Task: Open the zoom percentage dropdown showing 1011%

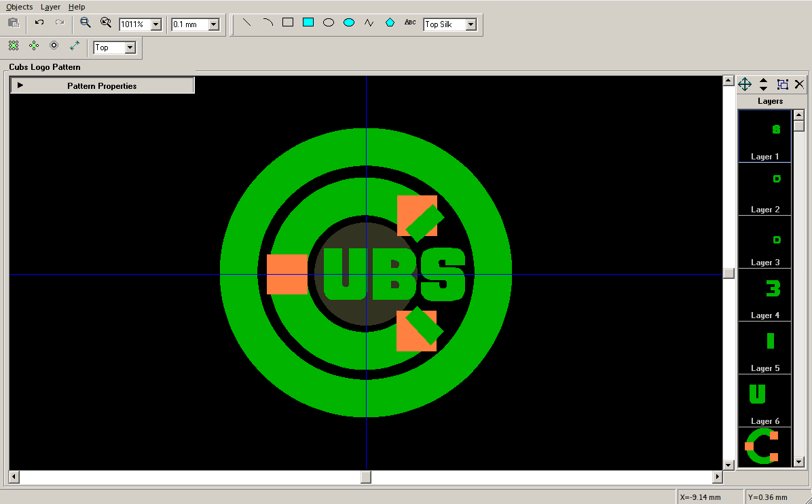Action: (x=156, y=24)
